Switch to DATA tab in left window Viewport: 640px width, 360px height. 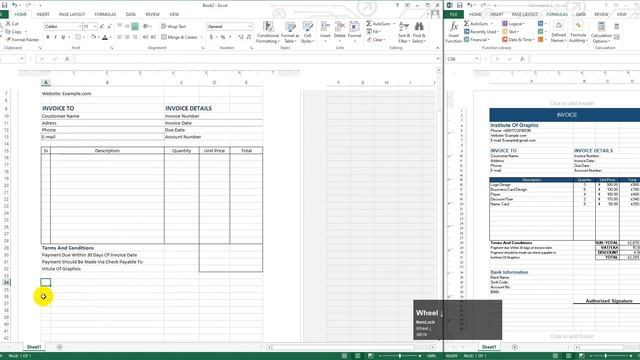(131, 14)
